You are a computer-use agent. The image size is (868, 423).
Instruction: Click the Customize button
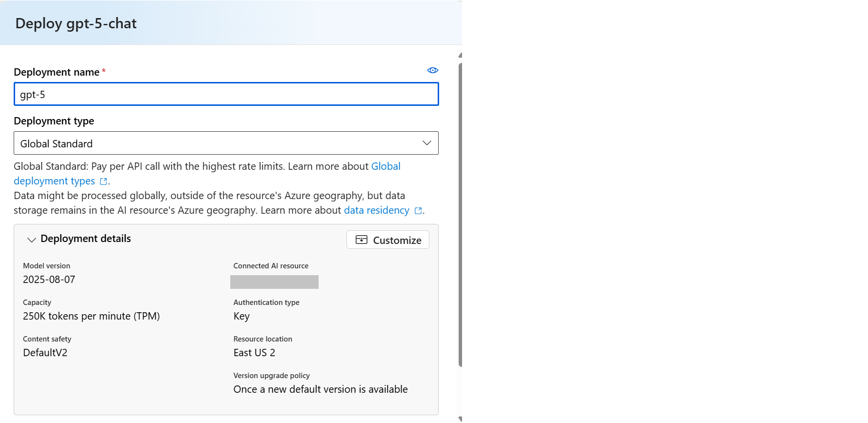tap(388, 240)
